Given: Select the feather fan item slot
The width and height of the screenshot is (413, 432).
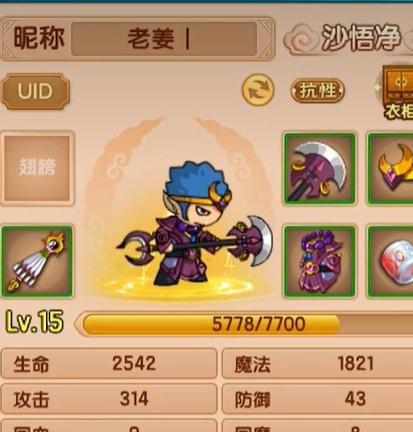Looking at the screenshot, I should tap(37, 261).
